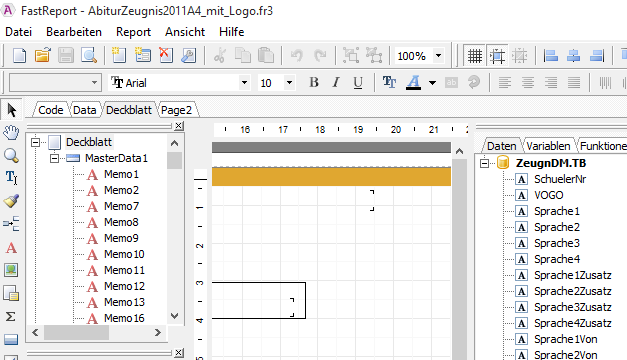Save the report
Screen dimensions: 627x360
pos(66,56)
